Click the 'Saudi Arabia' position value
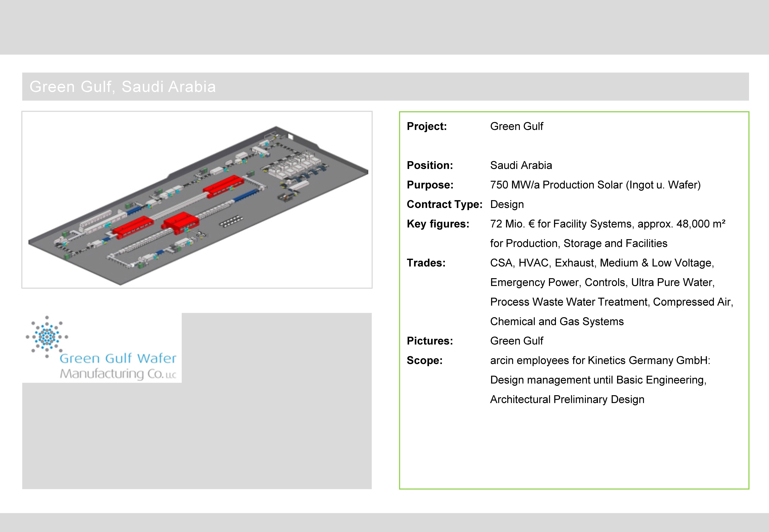The height and width of the screenshot is (532, 769). [x=521, y=165]
